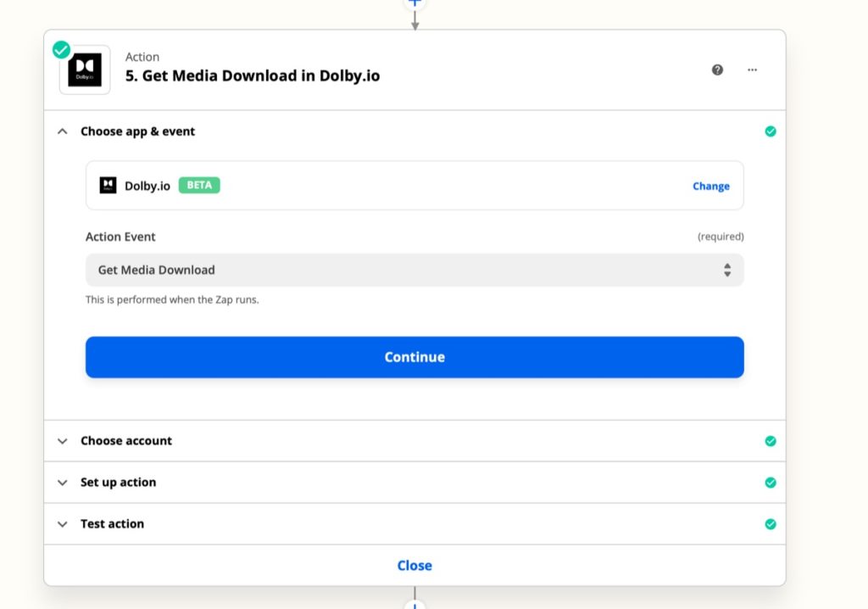Image resolution: width=868 pixels, height=609 pixels.
Task: Click the green check next to Test action
Action: (771, 524)
